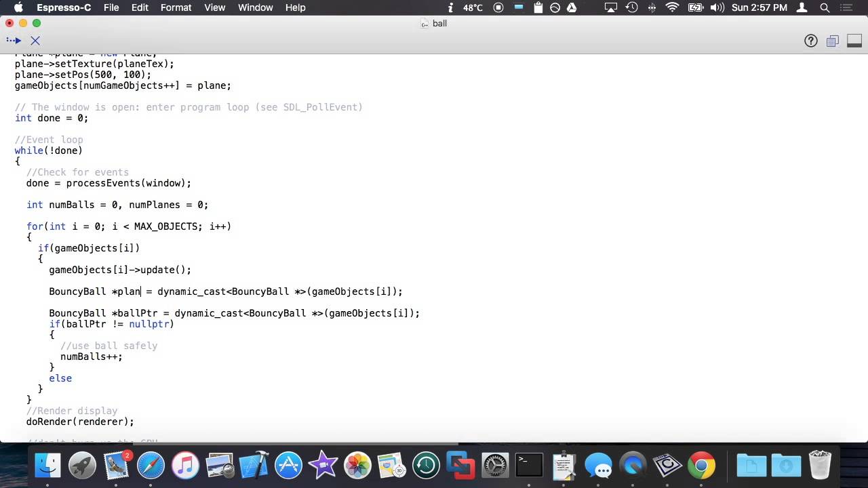Open the help question mark icon

tap(811, 41)
